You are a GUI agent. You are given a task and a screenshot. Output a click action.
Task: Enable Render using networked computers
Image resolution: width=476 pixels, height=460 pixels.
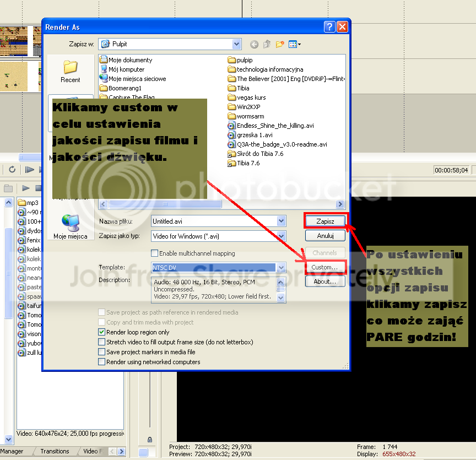tap(102, 362)
